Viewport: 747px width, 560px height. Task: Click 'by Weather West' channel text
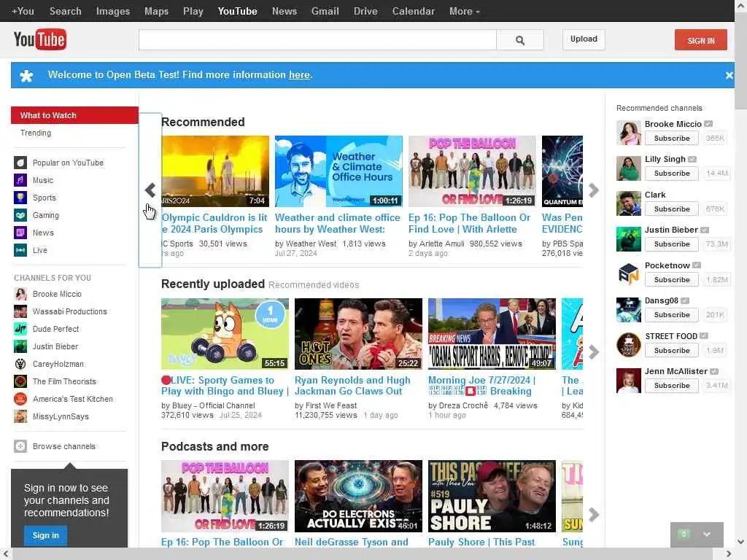pos(306,244)
